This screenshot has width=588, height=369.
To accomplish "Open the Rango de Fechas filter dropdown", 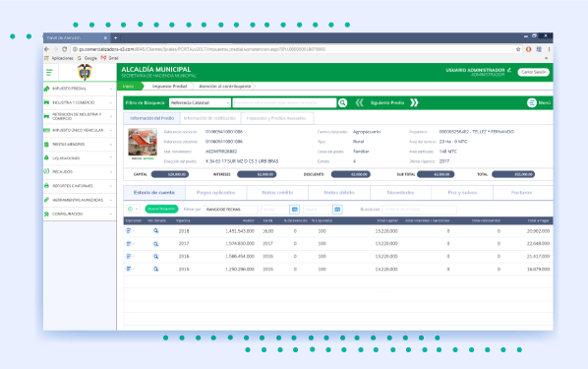I will [231, 210].
